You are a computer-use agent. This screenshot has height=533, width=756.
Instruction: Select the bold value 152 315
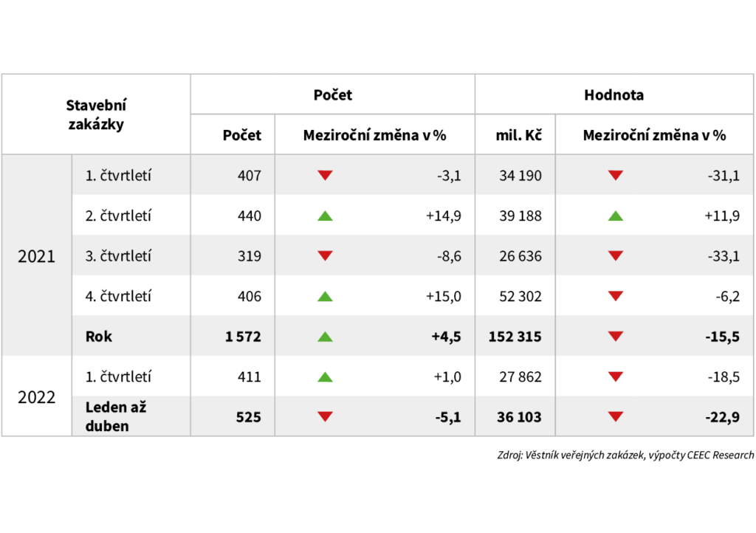click(x=515, y=337)
